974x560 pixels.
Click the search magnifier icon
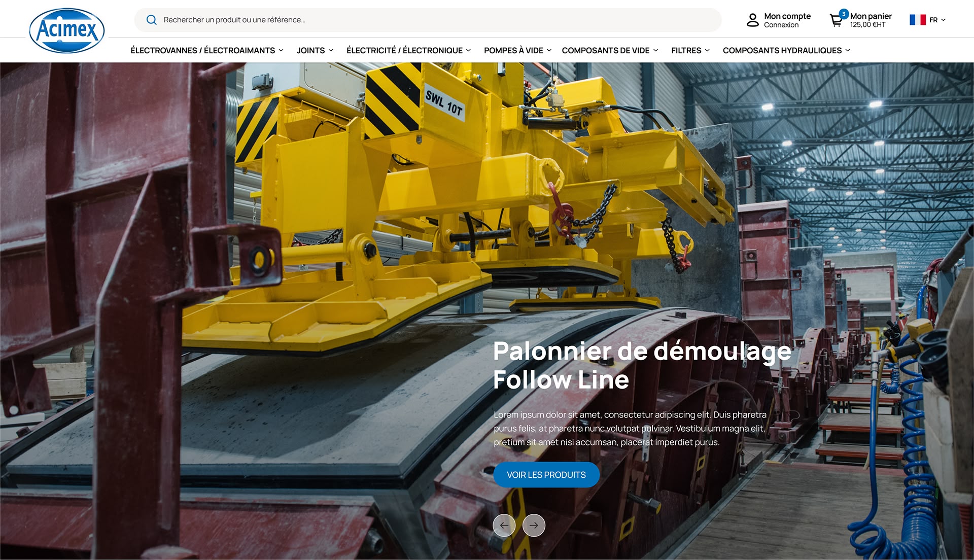coord(151,20)
